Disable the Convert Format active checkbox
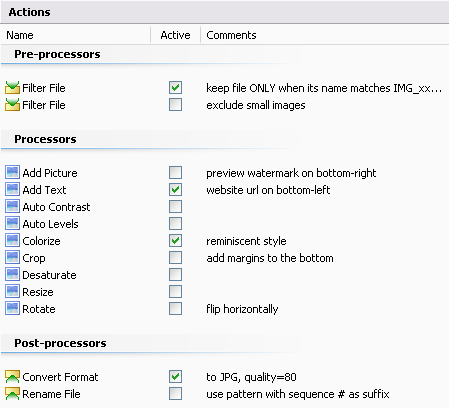 click(175, 377)
